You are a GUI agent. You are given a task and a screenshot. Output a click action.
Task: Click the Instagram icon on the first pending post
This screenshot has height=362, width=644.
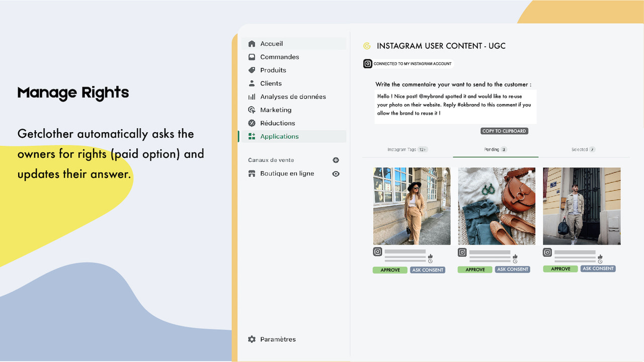click(377, 252)
